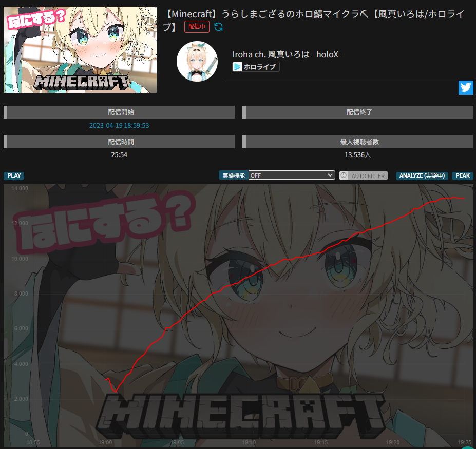
Task: Click the 18:55 time axis label
Action: click(x=33, y=442)
